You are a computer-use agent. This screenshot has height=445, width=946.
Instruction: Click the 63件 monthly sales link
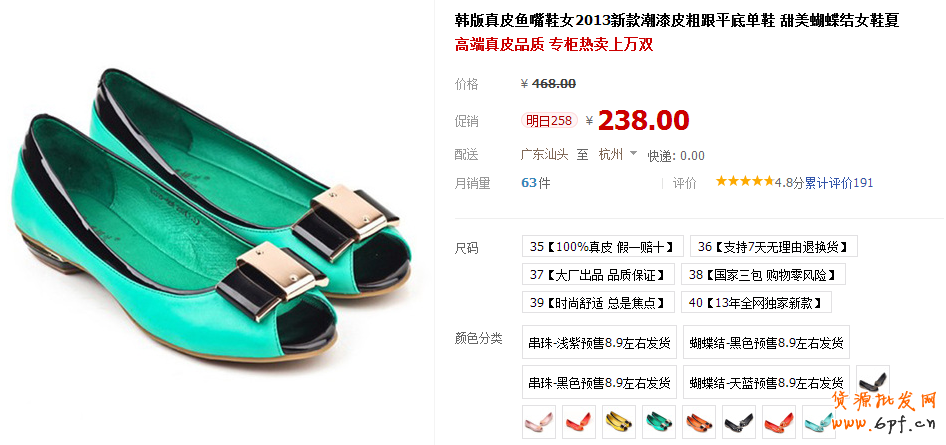pyautogui.click(x=536, y=183)
